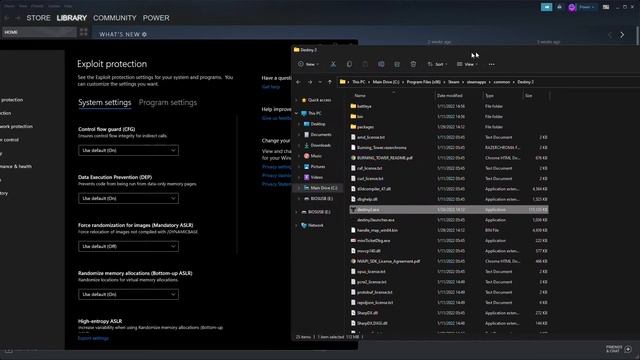Click Explorer's Back arrow
Screen dimensions: 640x360
tap(298, 82)
